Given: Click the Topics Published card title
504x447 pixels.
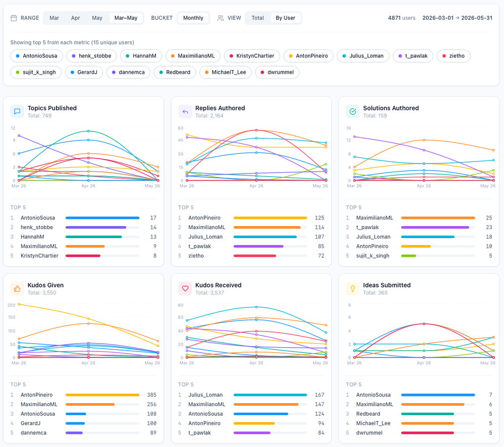Looking at the screenshot, I should tap(52, 108).
